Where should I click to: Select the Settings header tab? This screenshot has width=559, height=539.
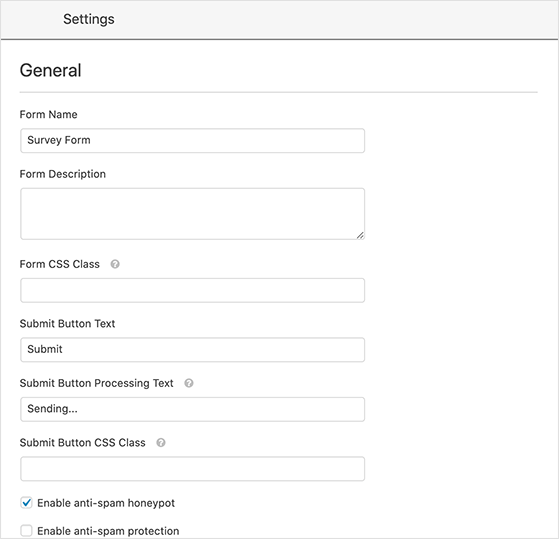coord(89,19)
